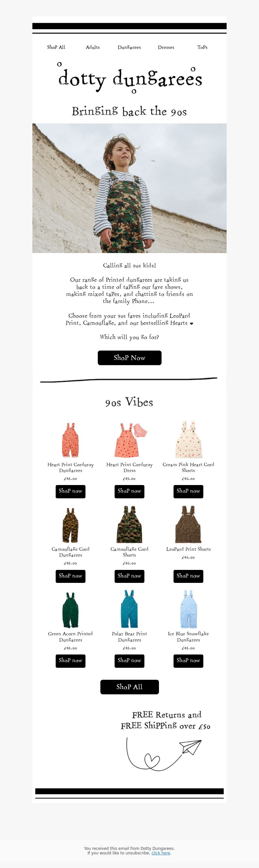The width and height of the screenshot is (259, 868).
Task: Select the Dungarees navigation item
Action: (x=129, y=47)
